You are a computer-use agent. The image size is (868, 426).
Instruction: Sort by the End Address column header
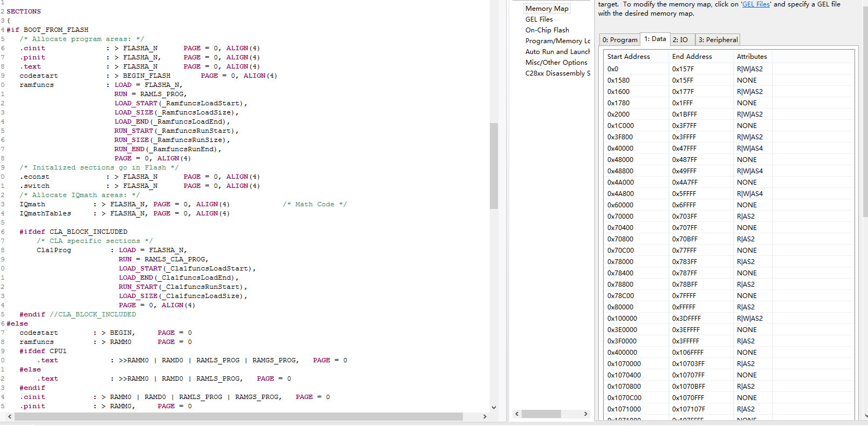point(700,57)
